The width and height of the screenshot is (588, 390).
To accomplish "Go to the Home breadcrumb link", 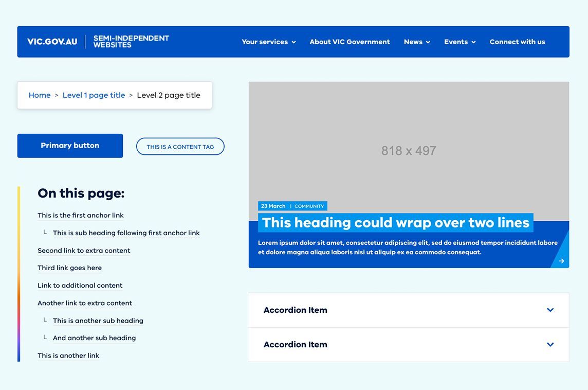I will click(x=40, y=95).
